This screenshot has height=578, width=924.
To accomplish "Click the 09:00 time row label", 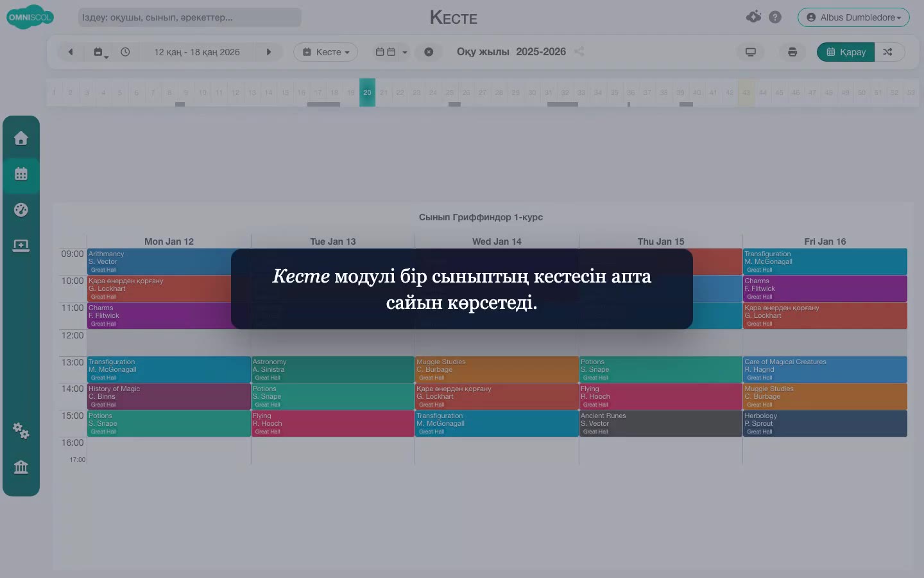I will (73, 254).
